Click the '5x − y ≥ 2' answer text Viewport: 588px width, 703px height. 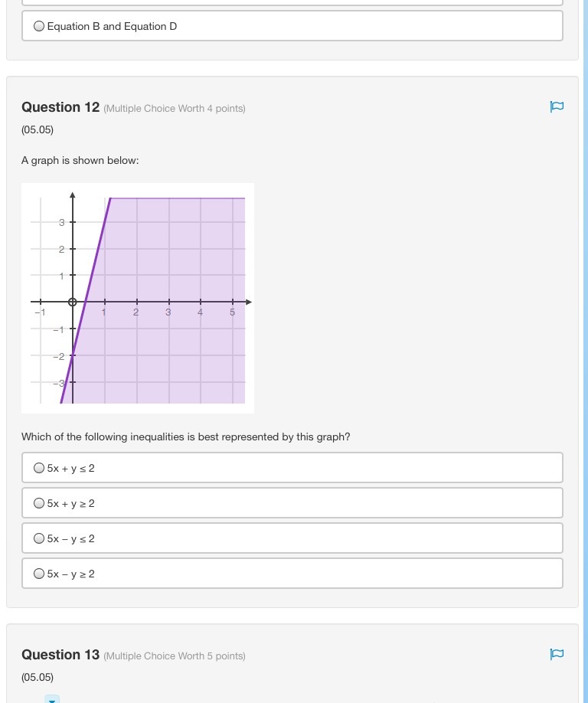click(x=71, y=574)
